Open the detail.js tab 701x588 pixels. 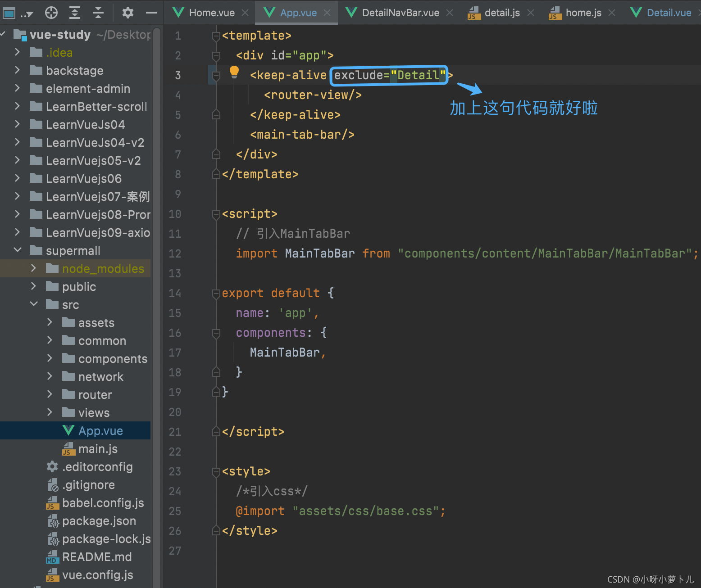click(502, 13)
